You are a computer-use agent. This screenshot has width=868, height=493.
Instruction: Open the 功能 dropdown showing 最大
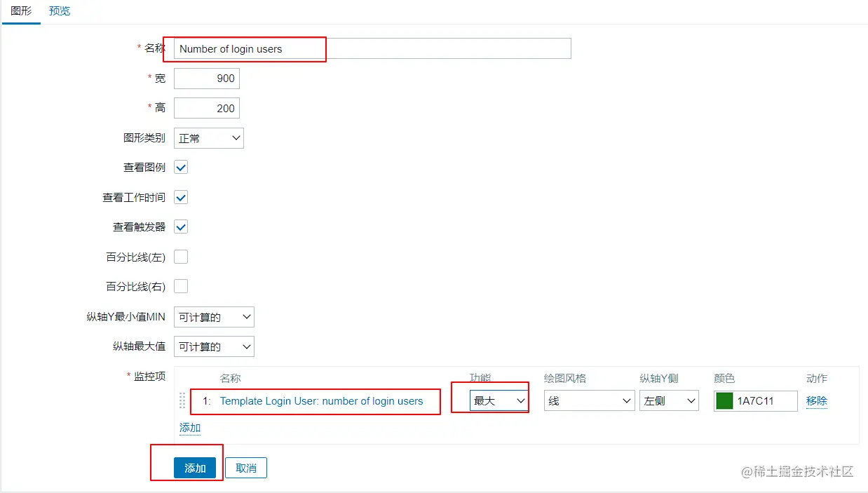coord(499,400)
